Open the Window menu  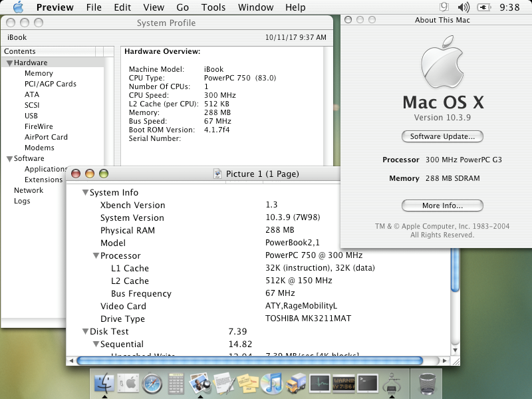255,7
